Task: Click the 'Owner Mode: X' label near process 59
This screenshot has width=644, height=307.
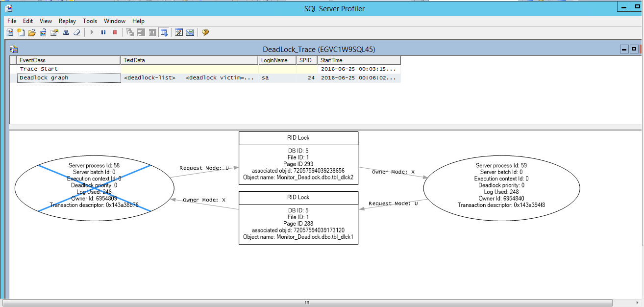Action: [393, 172]
